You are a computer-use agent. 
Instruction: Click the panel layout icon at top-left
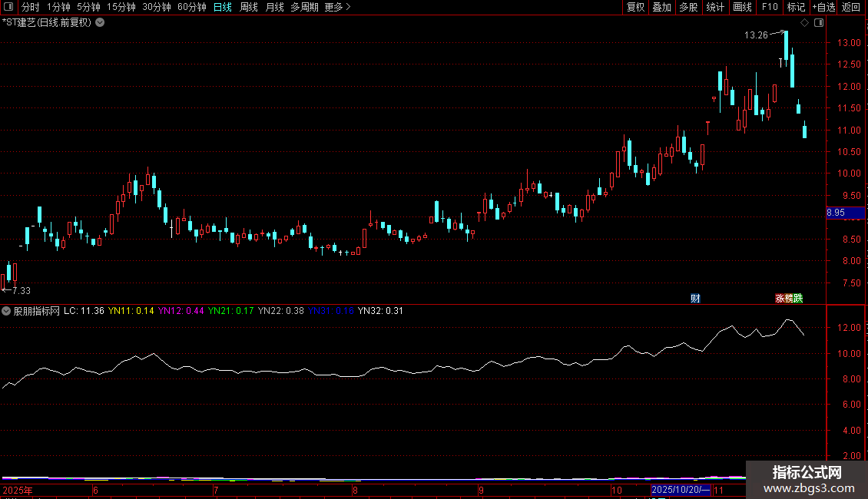point(8,7)
